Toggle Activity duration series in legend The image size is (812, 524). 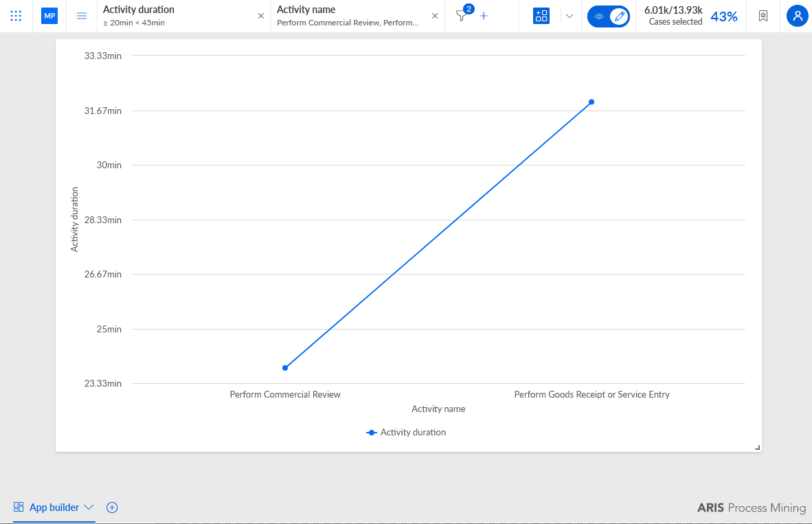[406, 433]
